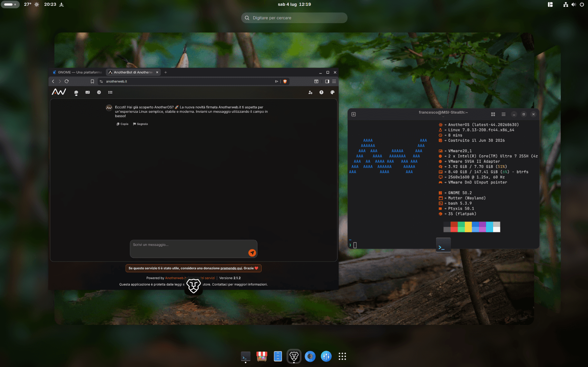Select the Brave window app icon overlay
This screenshot has height=367, width=588.
tap(194, 286)
